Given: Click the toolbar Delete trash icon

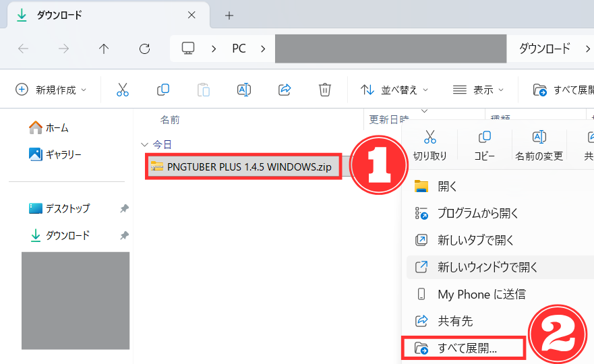Looking at the screenshot, I should (325, 90).
